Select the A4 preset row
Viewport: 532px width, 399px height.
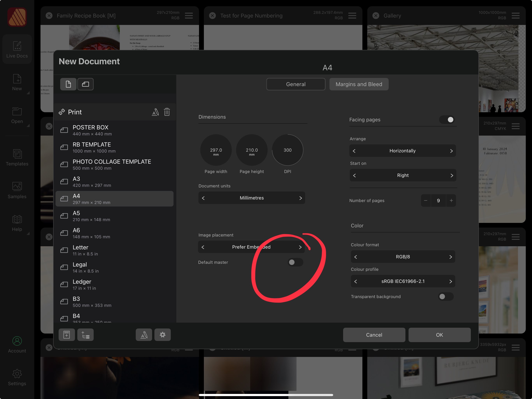pyautogui.click(x=115, y=199)
